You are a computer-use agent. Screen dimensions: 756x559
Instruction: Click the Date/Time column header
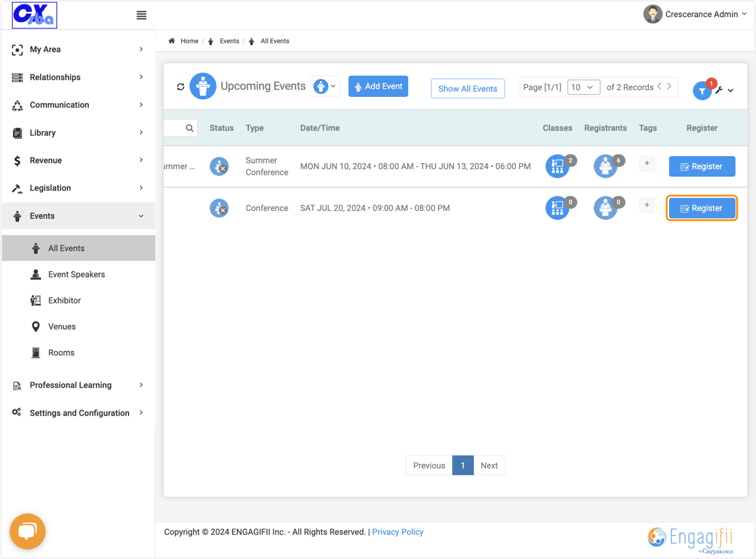[x=320, y=128]
